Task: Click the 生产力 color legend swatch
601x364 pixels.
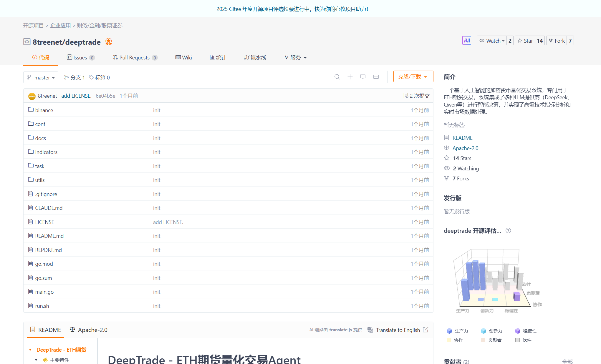Action: [x=449, y=331]
